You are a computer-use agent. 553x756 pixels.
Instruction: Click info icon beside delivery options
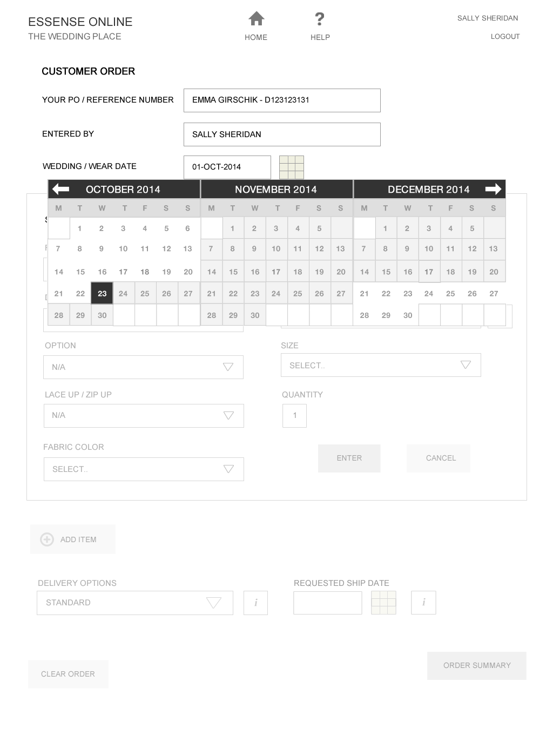pyautogui.click(x=255, y=603)
